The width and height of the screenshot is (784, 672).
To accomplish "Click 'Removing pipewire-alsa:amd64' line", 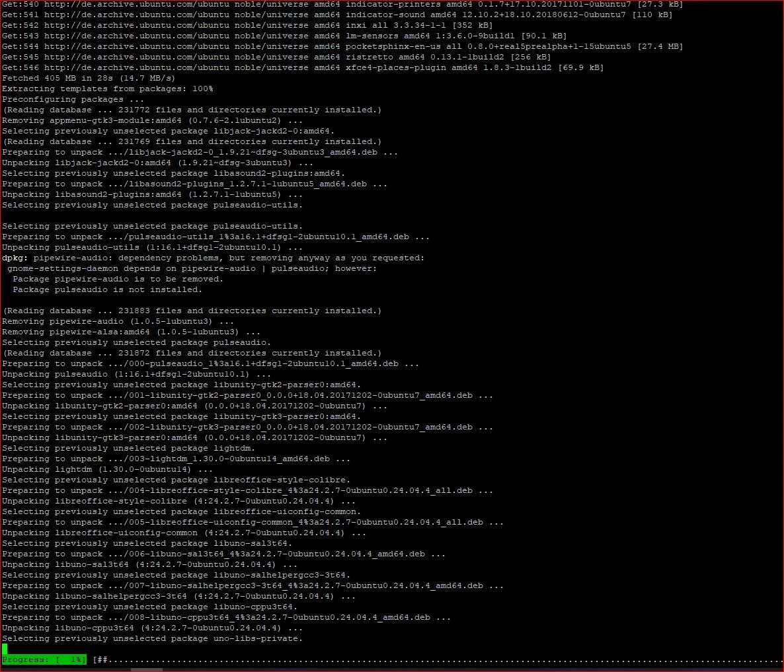I will click(x=131, y=332).
